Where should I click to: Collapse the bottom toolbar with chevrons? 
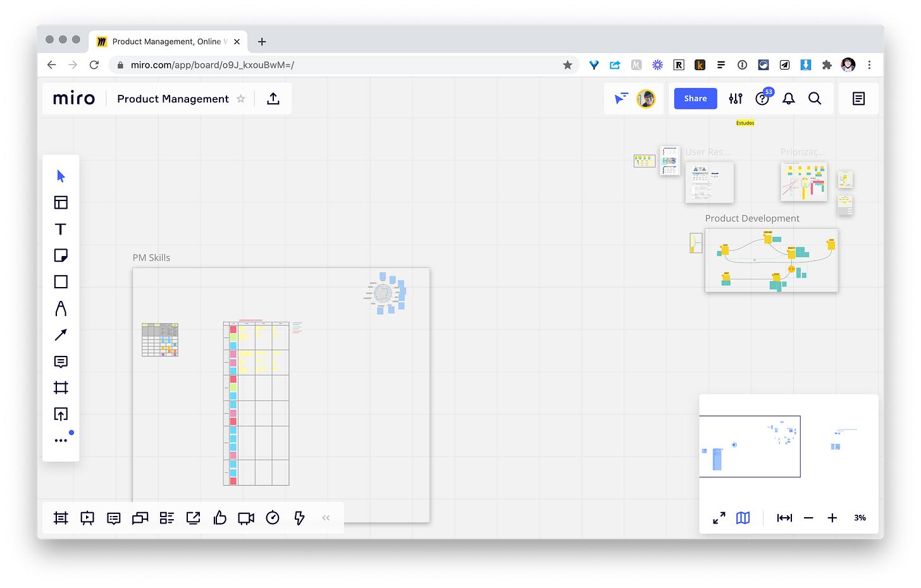326,518
